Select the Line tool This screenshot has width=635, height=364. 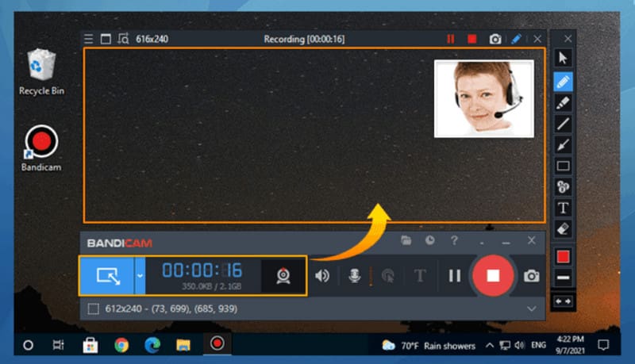[563, 124]
